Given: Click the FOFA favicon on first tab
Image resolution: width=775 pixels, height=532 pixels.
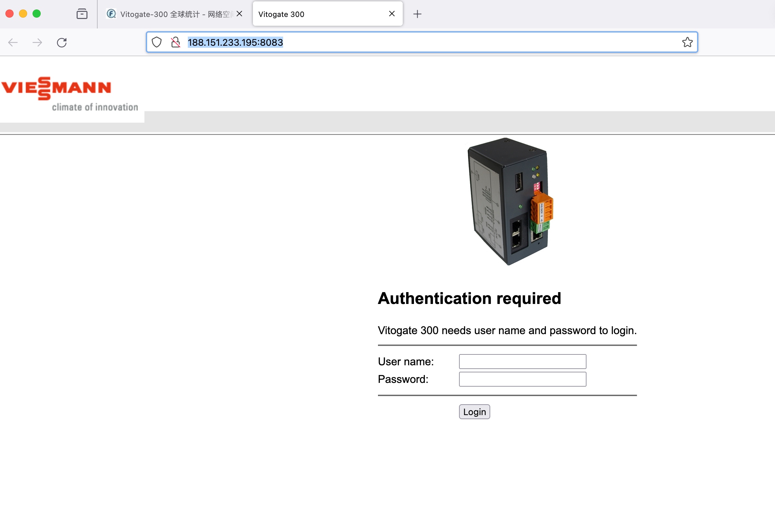Looking at the screenshot, I should (111, 14).
